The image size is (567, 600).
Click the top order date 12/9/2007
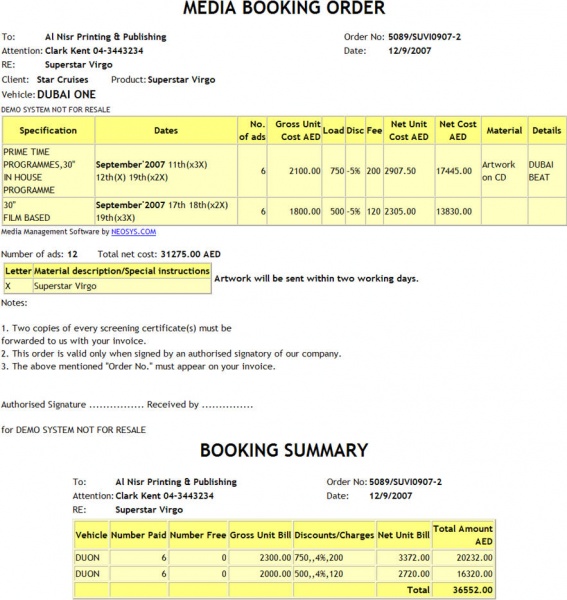(409, 51)
